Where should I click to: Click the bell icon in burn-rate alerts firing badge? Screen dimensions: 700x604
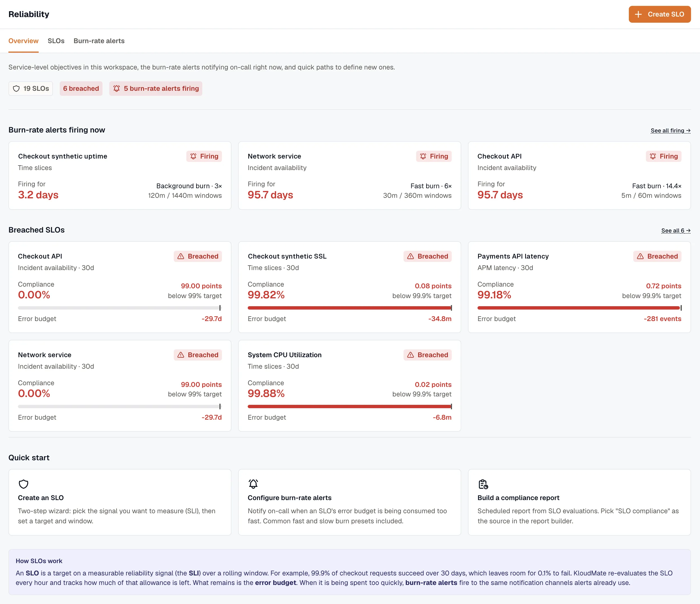point(117,89)
